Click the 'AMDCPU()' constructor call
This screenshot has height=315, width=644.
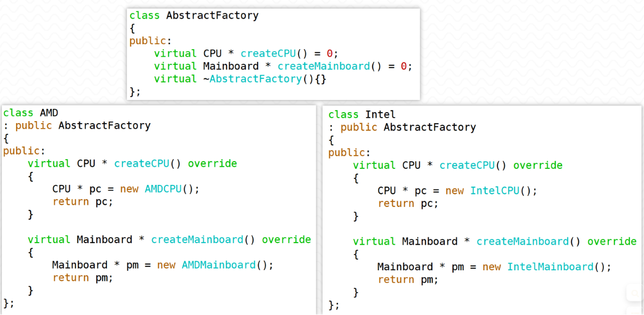tap(172, 189)
